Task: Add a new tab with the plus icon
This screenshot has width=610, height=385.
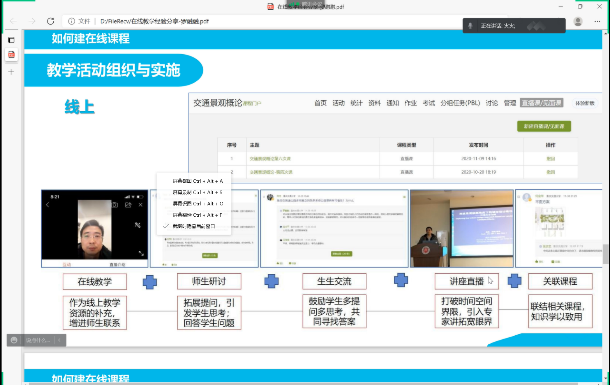Action: coord(11,72)
